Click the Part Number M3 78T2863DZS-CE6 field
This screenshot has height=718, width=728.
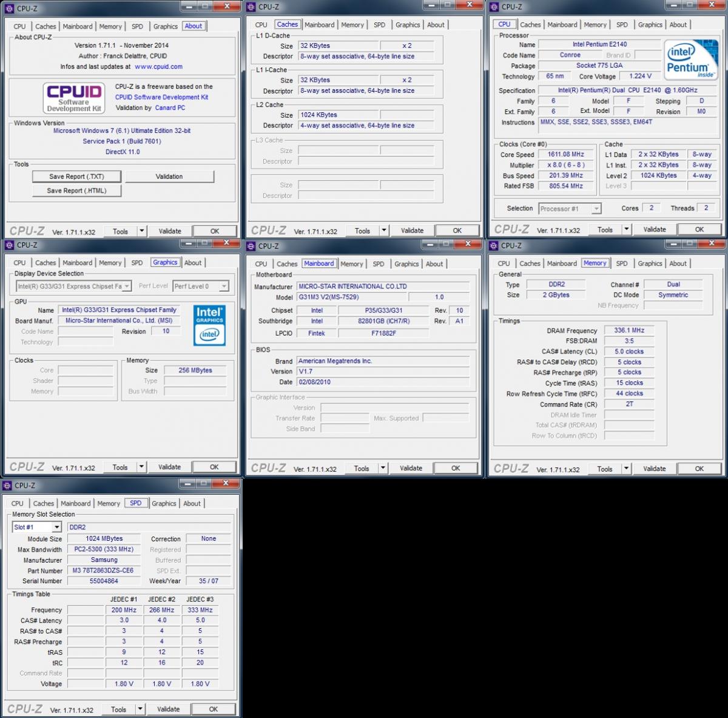(103, 571)
